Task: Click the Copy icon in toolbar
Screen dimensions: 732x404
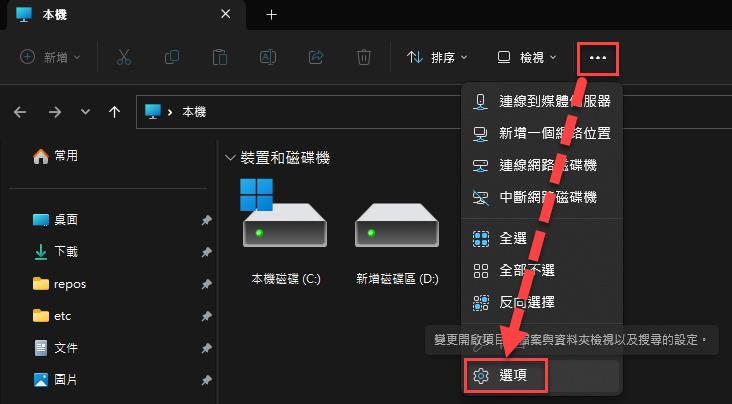Action: click(x=171, y=57)
